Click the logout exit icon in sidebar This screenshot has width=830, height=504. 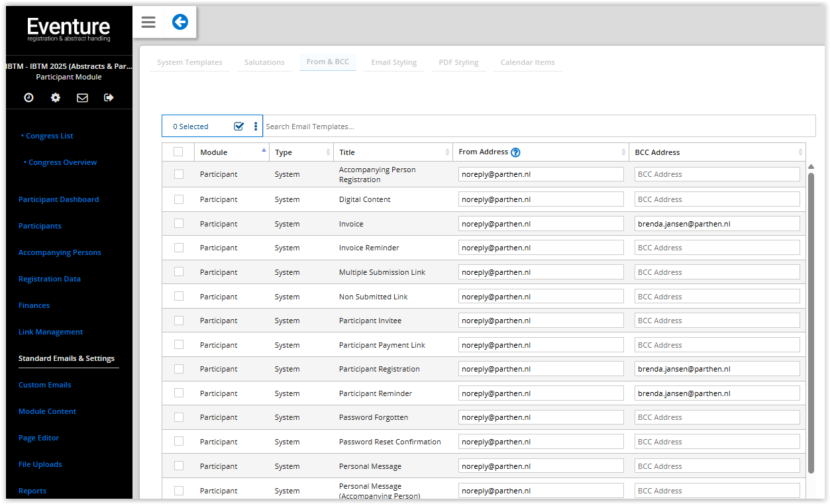click(x=109, y=97)
